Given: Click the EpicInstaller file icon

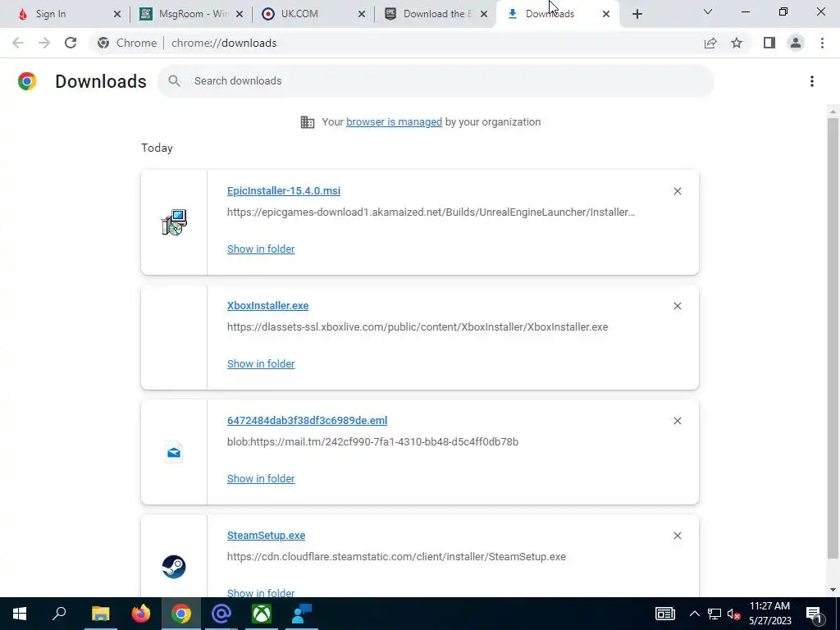Looking at the screenshot, I should click(x=174, y=222).
